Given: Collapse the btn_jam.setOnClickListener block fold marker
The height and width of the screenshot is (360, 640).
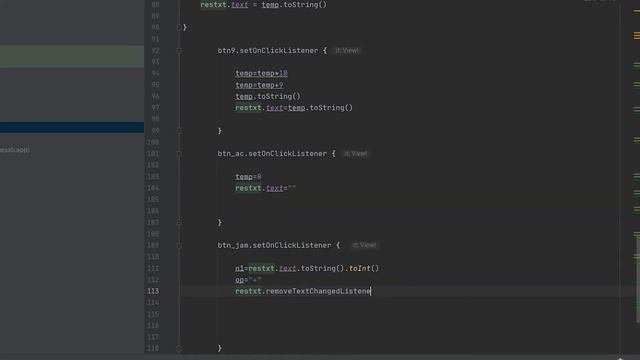Looking at the screenshot, I should [x=179, y=246].
